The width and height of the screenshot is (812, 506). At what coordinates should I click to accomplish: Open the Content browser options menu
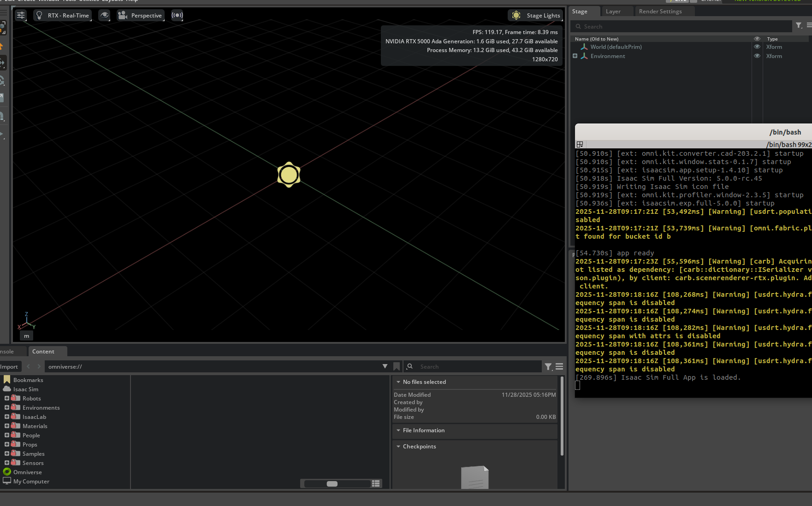pyautogui.click(x=559, y=367)
